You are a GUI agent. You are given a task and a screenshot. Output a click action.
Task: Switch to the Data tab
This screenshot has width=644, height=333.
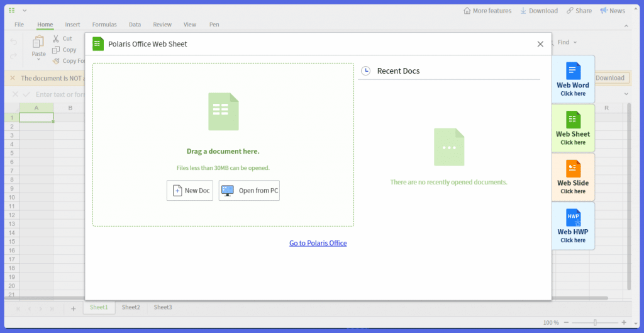coord(135,25)
